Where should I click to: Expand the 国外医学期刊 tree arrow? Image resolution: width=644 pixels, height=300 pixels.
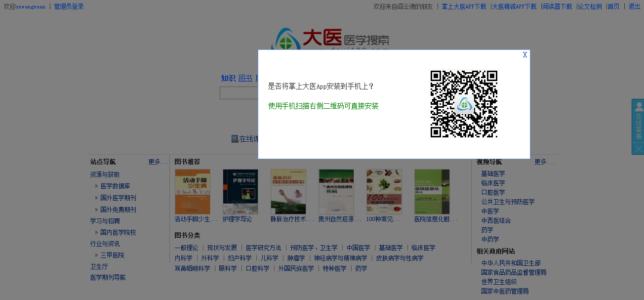pyautogui.click(x=97, y=198)
